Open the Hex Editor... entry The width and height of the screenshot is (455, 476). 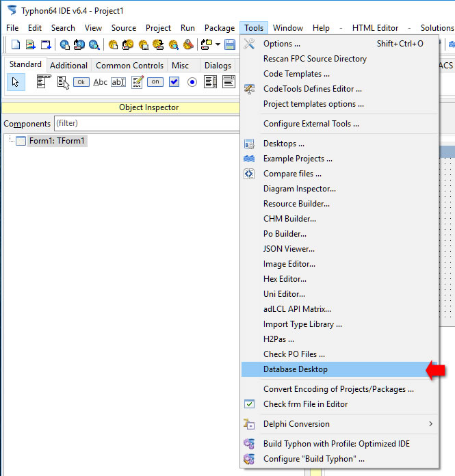coord(339,279)
